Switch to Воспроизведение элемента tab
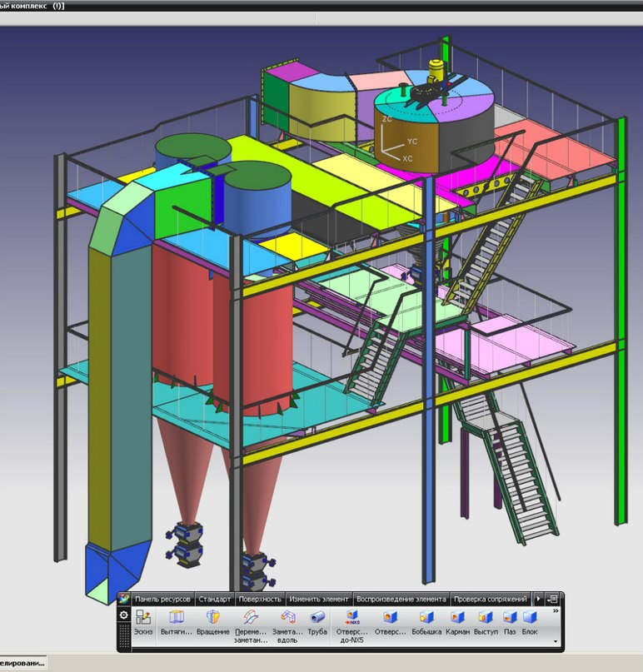The height and width of the screenshot is (672, 643). (x=401, y=600)
